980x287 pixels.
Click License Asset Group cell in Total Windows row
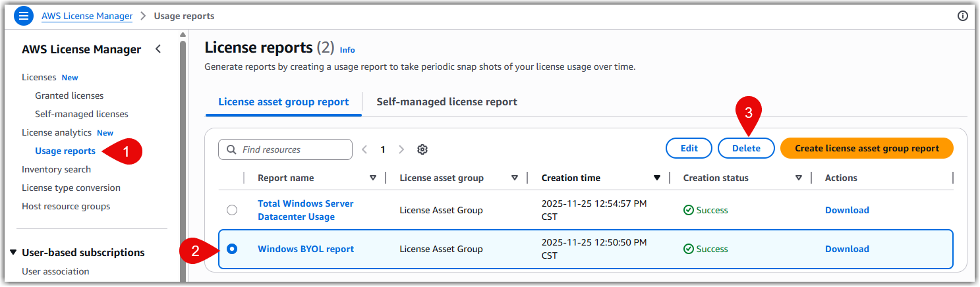pyautogui.click(x=441, y=210)
